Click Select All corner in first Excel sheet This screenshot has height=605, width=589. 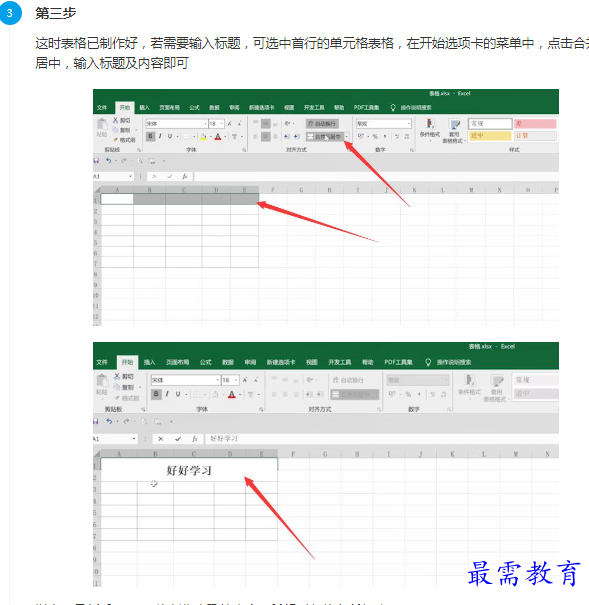click(97, 190)
